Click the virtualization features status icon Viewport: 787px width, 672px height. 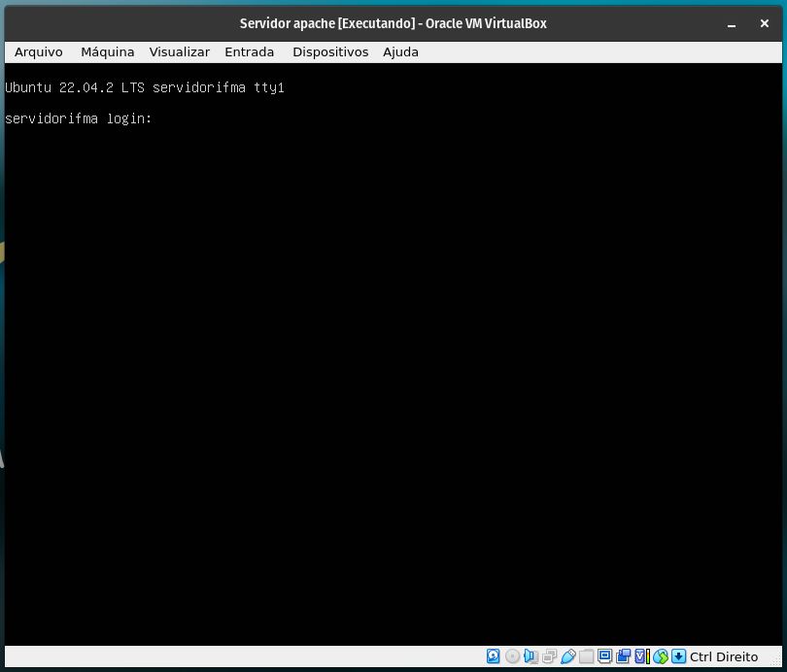click(x=643, y=656)
